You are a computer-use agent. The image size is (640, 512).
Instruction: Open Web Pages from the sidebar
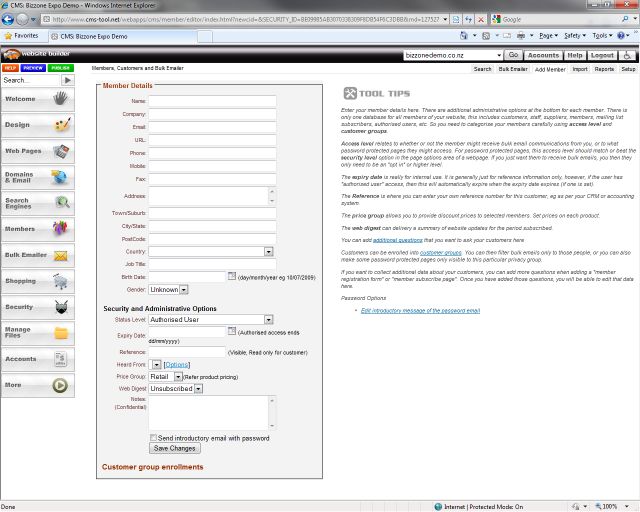(x=37, y=151)
